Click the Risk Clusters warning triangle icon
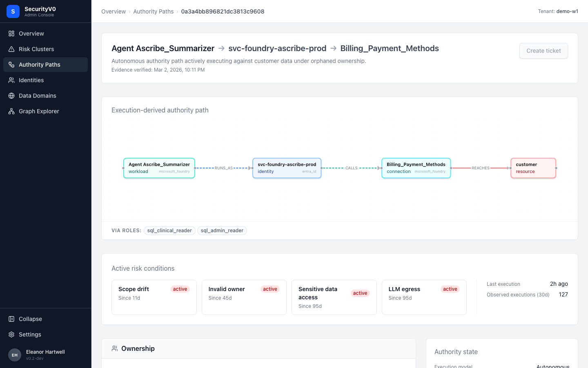 (11, 49)
